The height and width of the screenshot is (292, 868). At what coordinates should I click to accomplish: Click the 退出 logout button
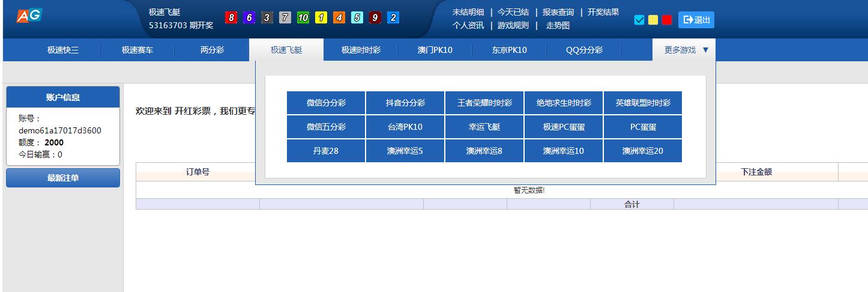click(x=696, y=20)
